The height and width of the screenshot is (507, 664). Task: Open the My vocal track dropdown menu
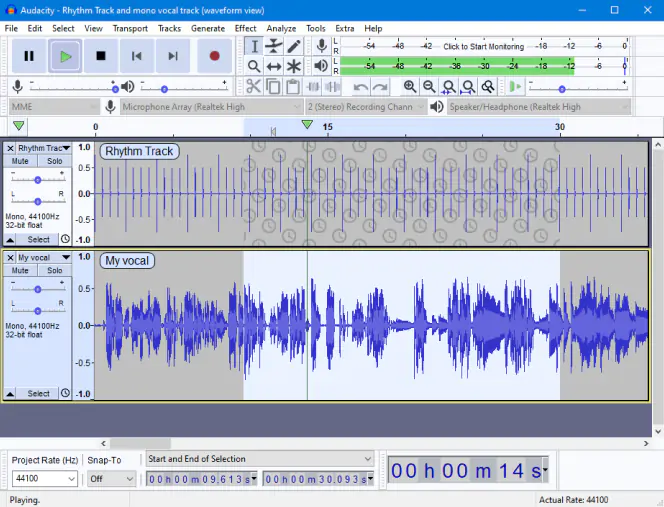click(x=44, y=258)
